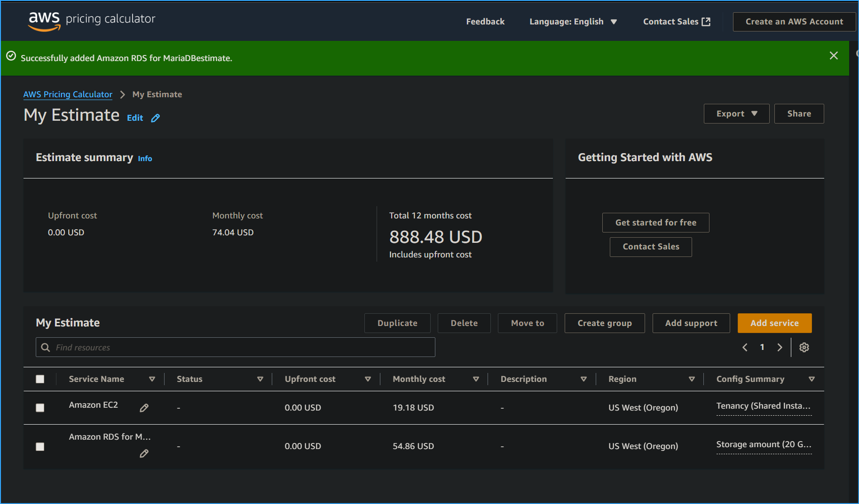859x504 pixels.
Task: Click the pencil icon beside My Estimate title
Action: point(155,118)
